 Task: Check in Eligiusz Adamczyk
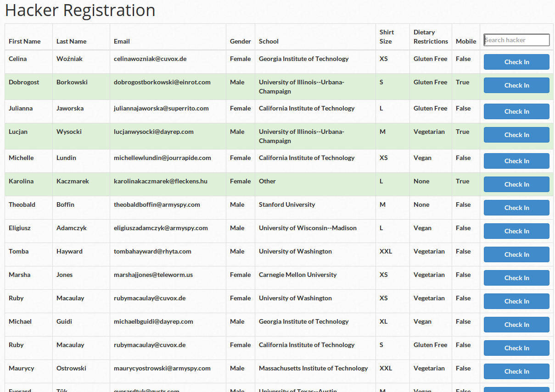pos(516,231)
